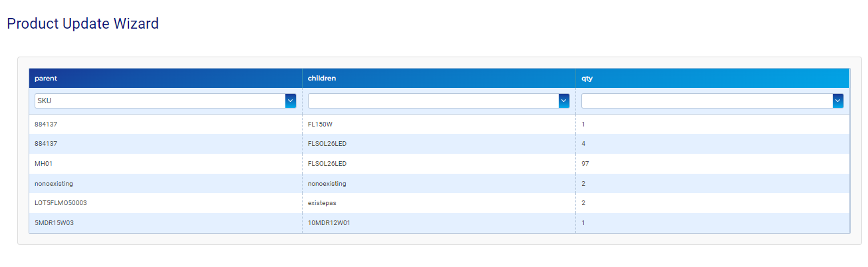Select the qty cell showing 97

(585, 164)
